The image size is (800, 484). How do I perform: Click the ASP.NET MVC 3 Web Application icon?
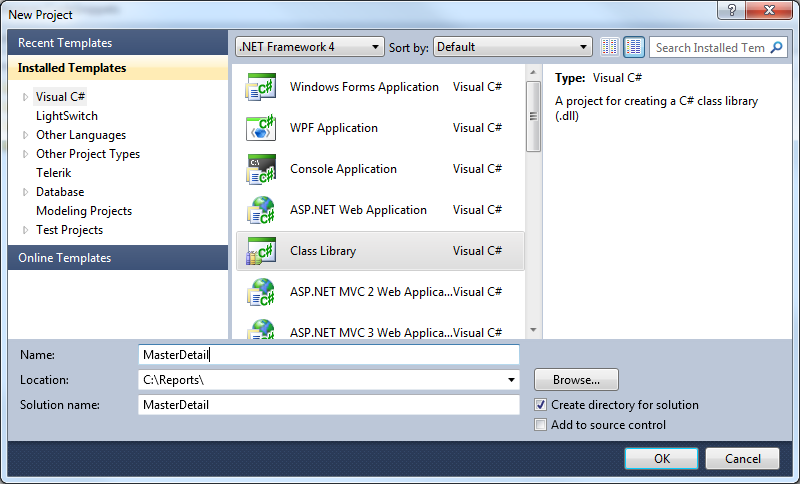click(x=261, y=329)
